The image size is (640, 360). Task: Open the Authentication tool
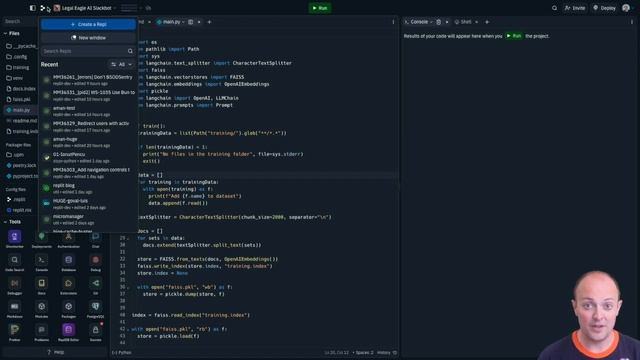(x=69, y=239)
